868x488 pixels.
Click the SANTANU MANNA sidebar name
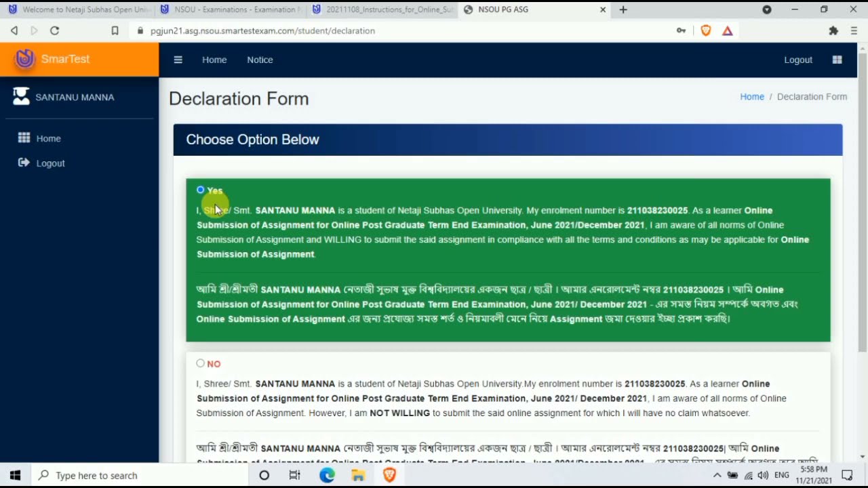pyautogui.click(x=75, y=97)
